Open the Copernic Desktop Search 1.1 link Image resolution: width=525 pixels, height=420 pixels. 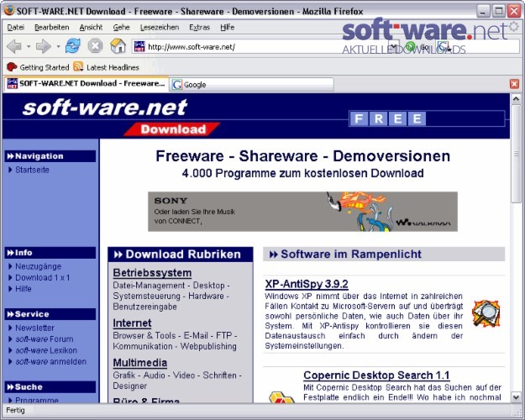point(376,375)
